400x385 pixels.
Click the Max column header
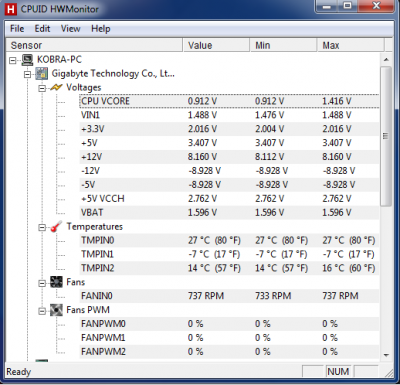click(x=351, y=45)
